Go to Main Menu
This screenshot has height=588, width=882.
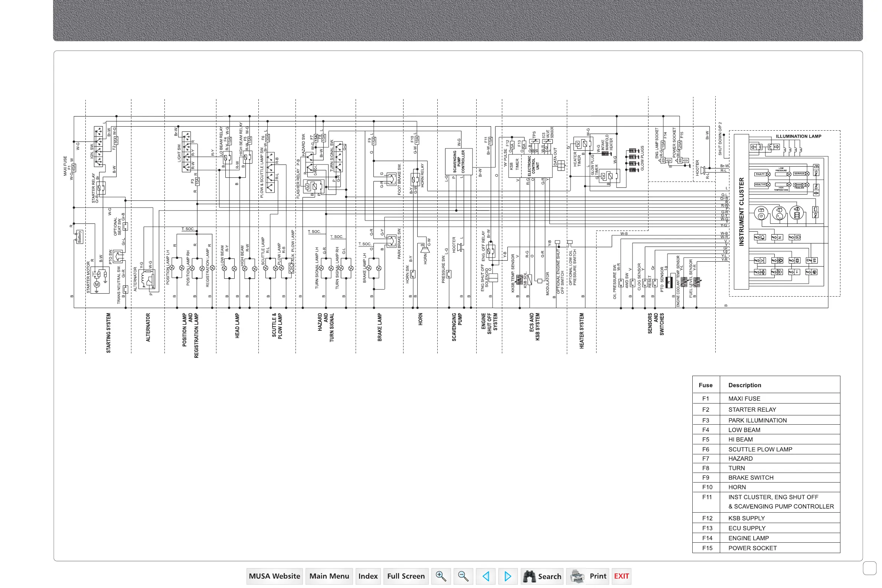(x=329, y=576)
